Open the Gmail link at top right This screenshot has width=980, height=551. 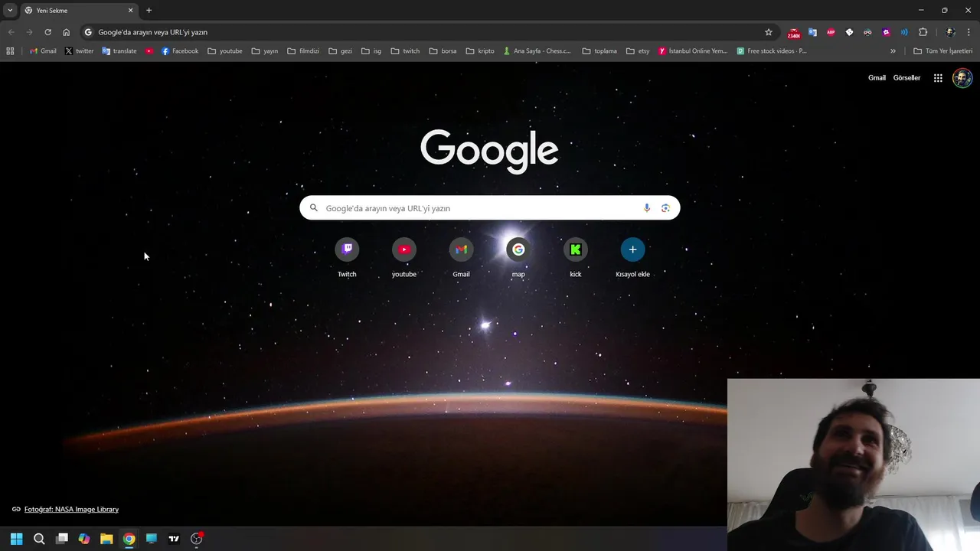(877, 78)
